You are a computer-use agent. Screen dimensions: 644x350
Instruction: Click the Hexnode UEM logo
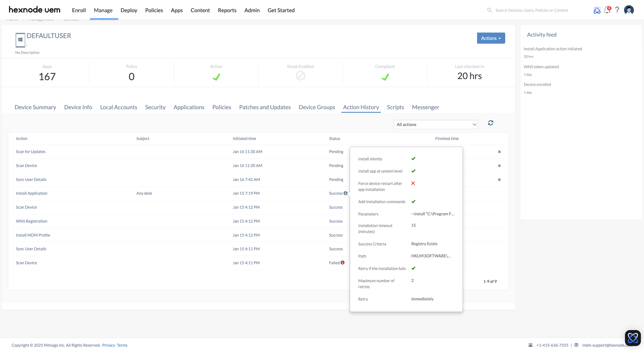[x=35, y=10]
